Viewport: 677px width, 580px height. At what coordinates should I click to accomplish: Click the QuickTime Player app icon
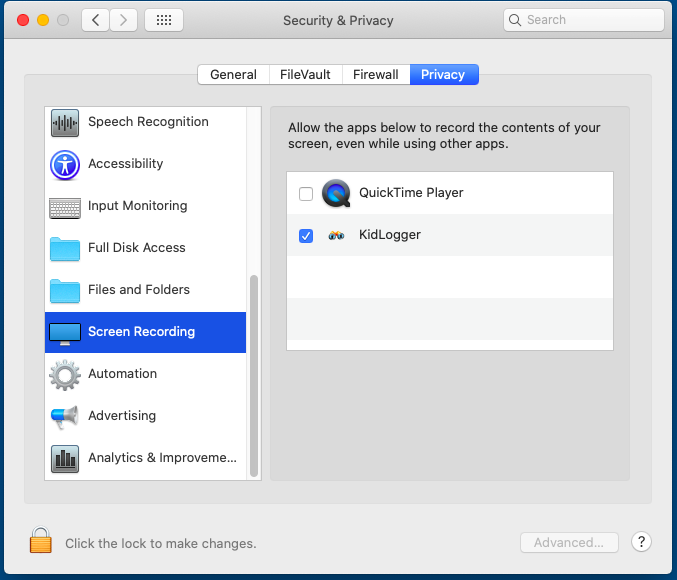(x=336, y=193)
